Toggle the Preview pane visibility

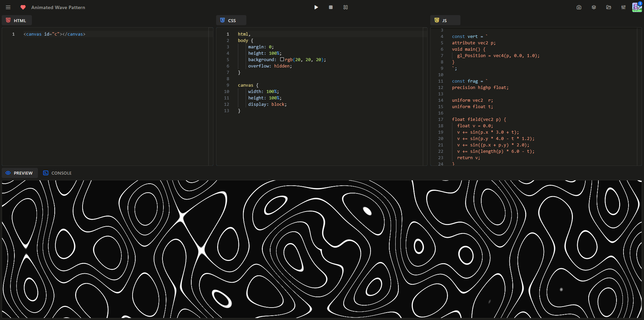(x=19, y=173)
